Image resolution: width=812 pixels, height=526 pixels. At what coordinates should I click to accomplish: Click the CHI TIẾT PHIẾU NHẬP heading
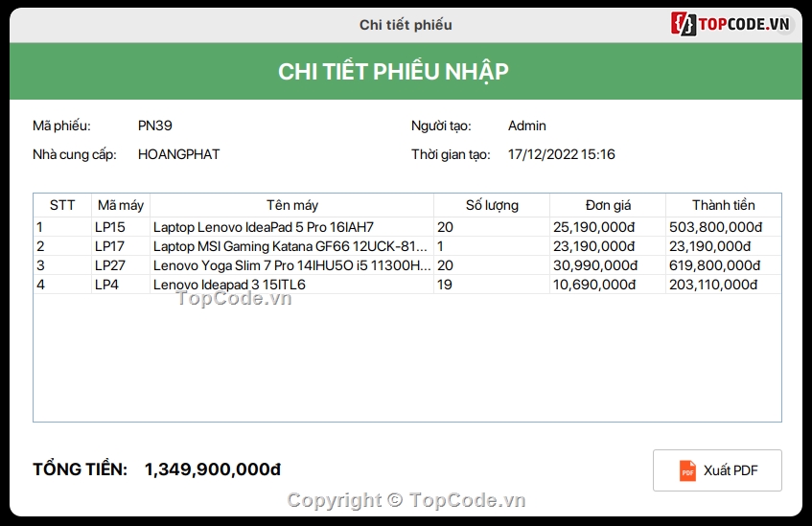(x=394, y=72)
